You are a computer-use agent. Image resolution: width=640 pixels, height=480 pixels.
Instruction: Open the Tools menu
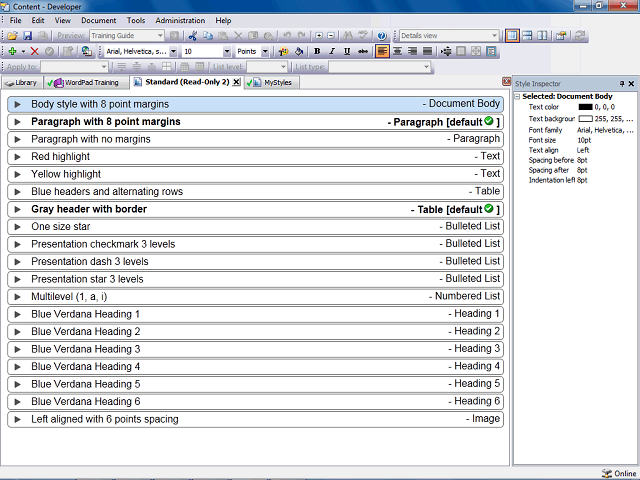pyautogui.click(x=136, y=20)
